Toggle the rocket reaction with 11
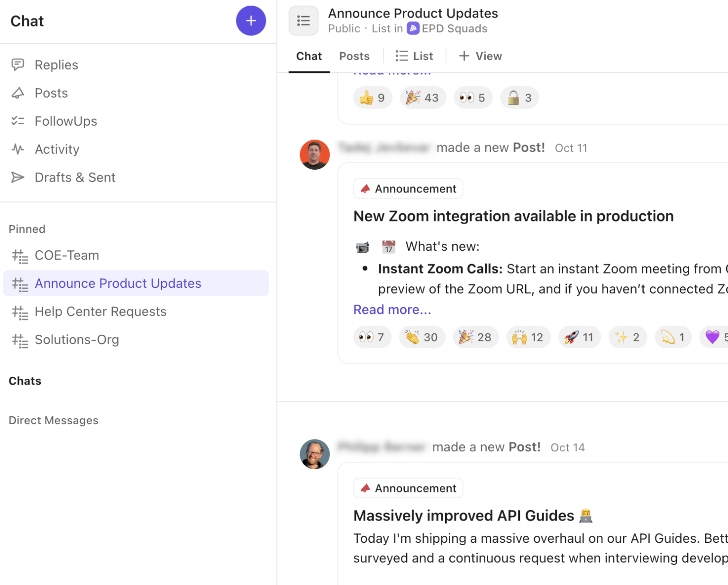Image resolution: width=728 pixels, height=585 pixels. [x=579, y=338]
